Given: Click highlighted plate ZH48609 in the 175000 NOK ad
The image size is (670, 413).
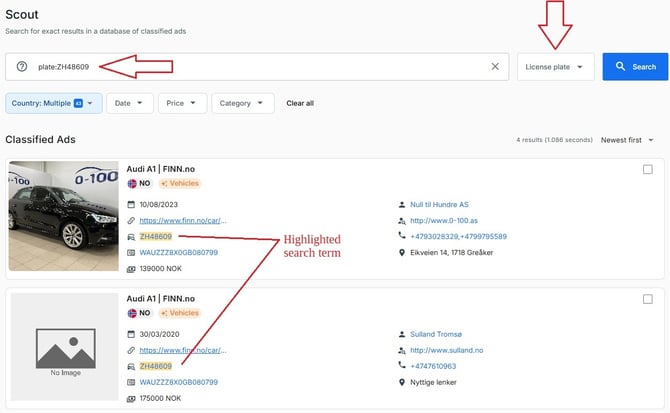Looking at the screenshot, I should pos(156,366).
